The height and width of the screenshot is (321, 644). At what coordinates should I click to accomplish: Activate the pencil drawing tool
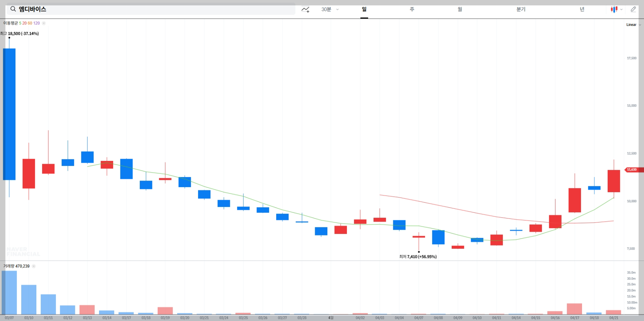[x=633, y=9]
